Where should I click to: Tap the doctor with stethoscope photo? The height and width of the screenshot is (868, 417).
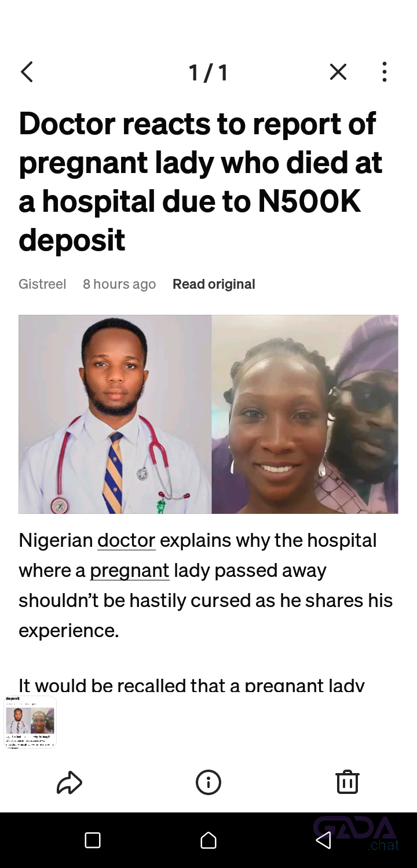[115, 414]
